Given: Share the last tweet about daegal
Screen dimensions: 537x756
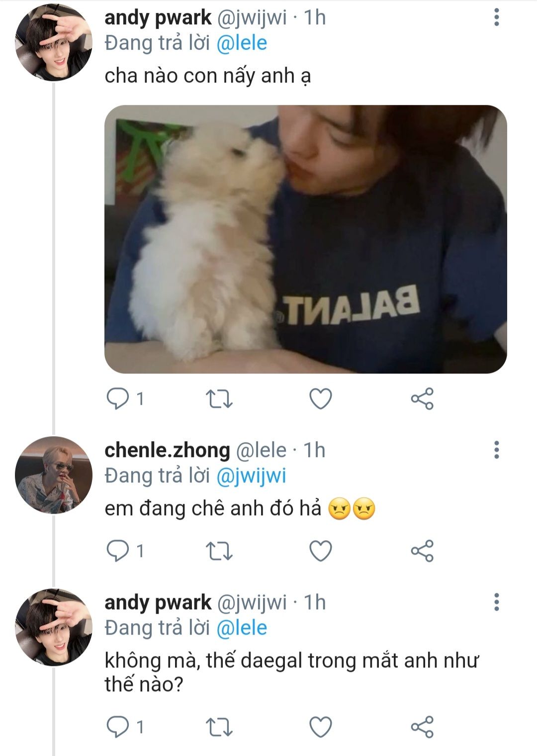Looking at the screenshot, I should tap(422, 727).
